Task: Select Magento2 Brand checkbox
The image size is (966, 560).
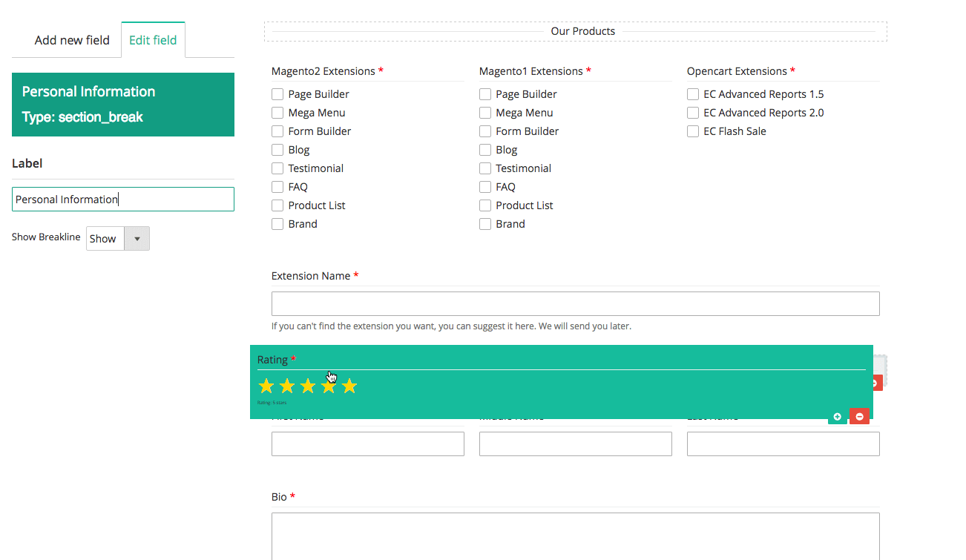Action: (x=277, y=224)
